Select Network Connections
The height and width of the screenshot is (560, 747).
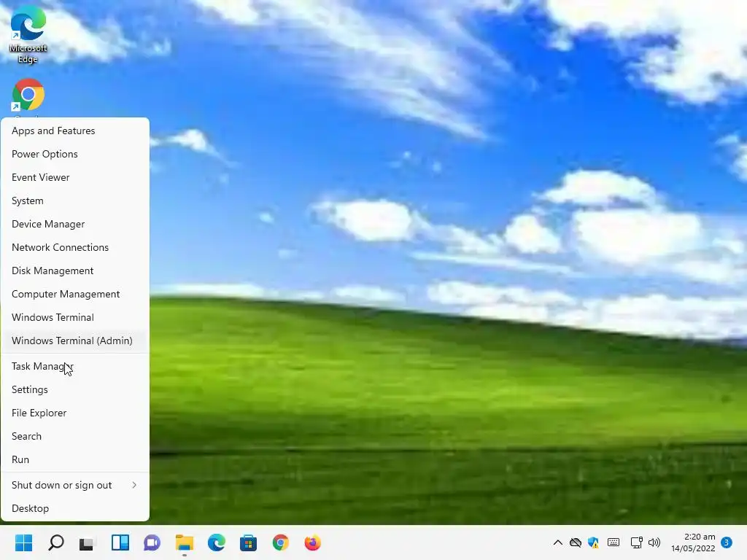pos(75,247)
